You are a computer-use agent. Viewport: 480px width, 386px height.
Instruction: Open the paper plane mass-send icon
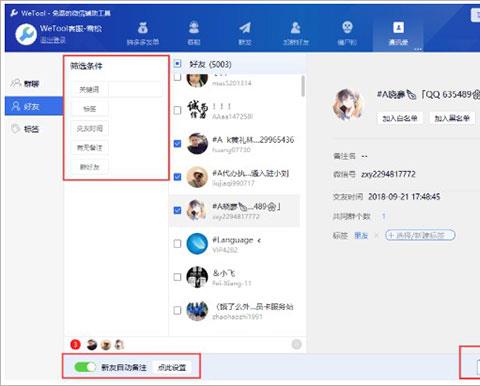pyautogui.click(x=245, y=28)
